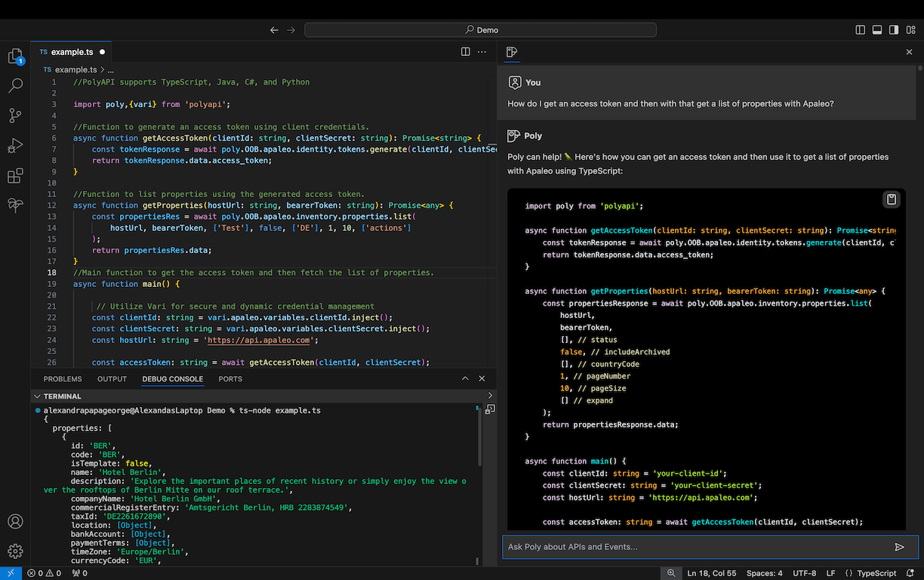
Task: Open the Accounts icon in the activity bar
Action: click(15, 522)
